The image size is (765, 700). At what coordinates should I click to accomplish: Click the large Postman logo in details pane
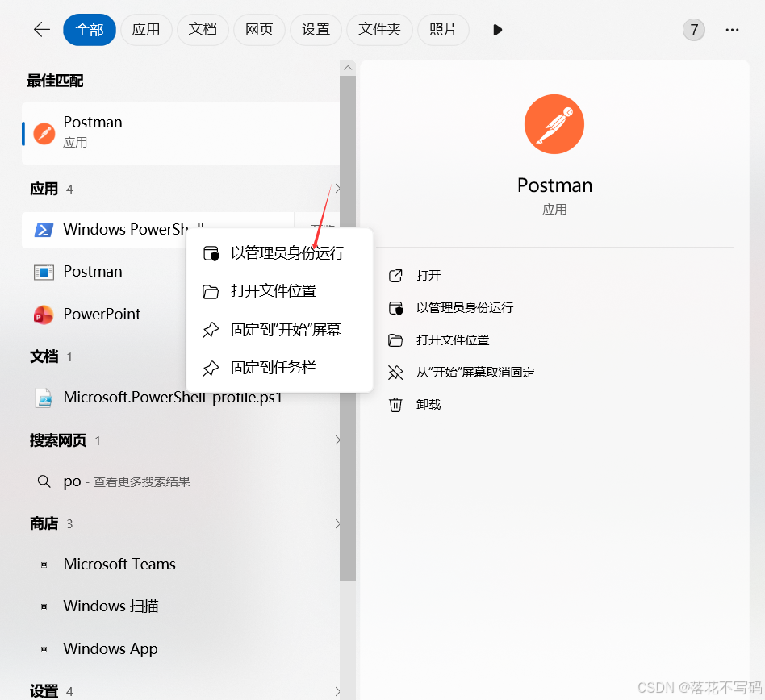[554, 124]
